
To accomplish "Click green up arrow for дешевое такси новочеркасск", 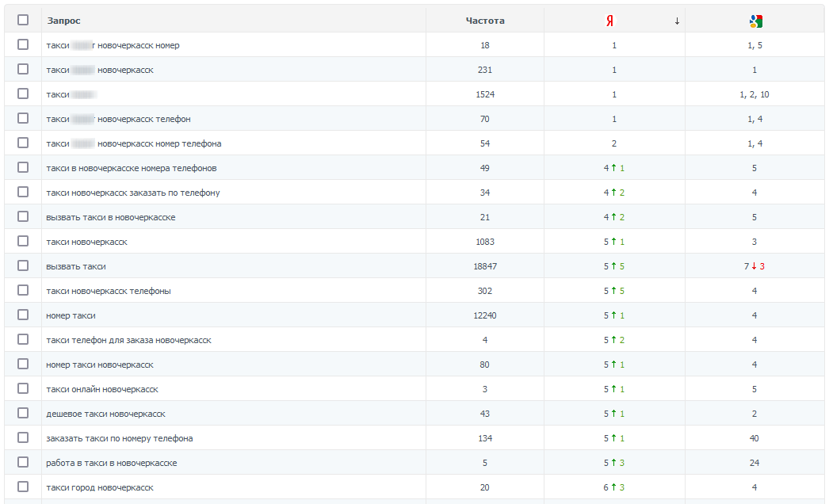I will [x=613, y=414].
